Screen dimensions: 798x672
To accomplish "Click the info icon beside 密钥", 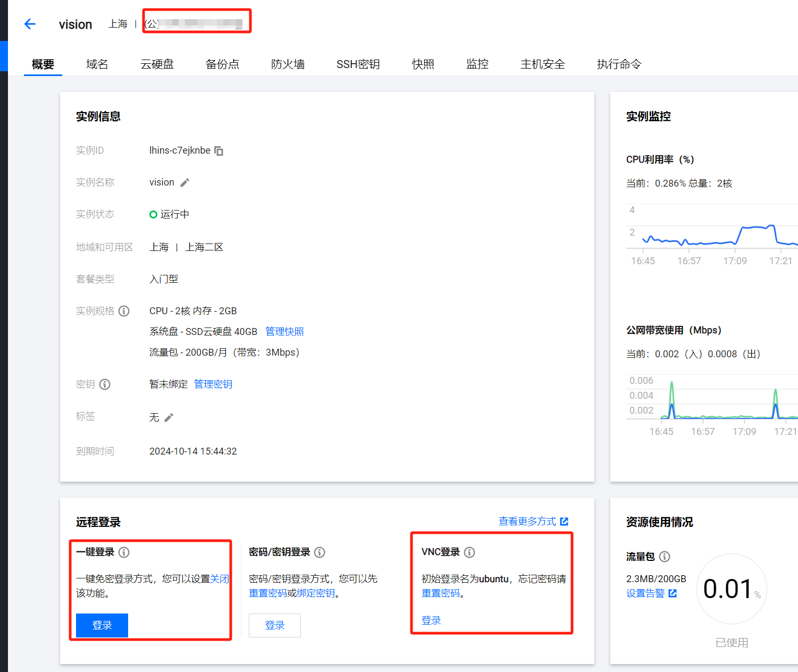I will click(105, 384).
